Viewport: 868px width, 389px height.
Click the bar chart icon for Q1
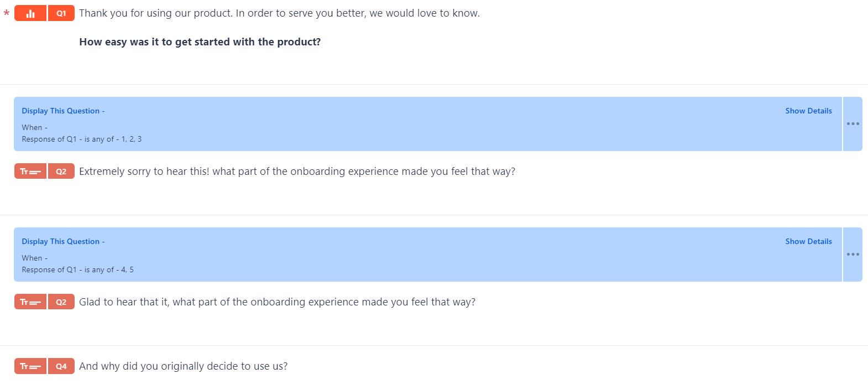pos(30,13)
